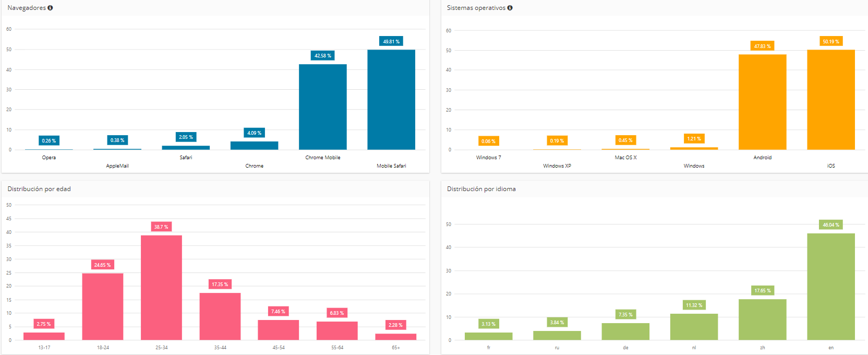The image size is (868, 355).
Task: Click the 24.65 % value label
Action: 103,265
